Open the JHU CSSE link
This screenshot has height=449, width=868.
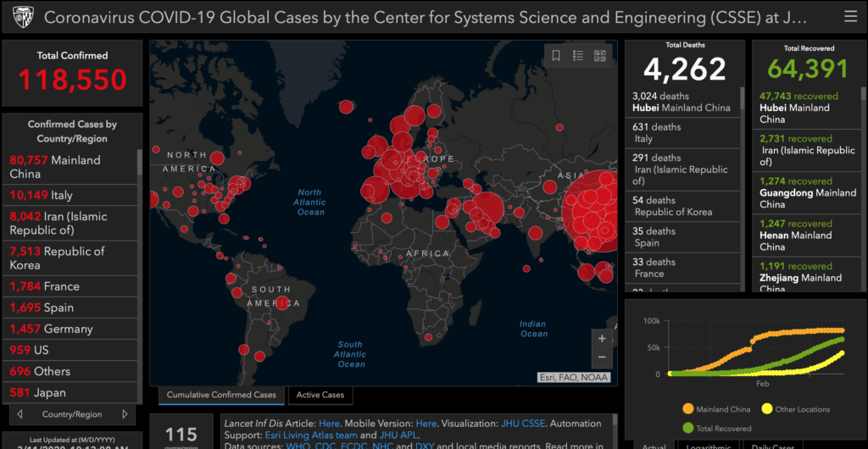(x=523, y=424)
